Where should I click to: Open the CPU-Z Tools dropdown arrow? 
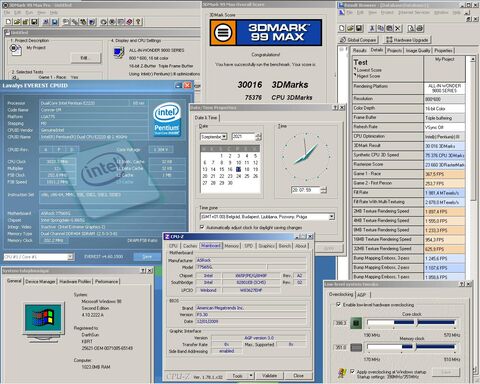[251, 376]
